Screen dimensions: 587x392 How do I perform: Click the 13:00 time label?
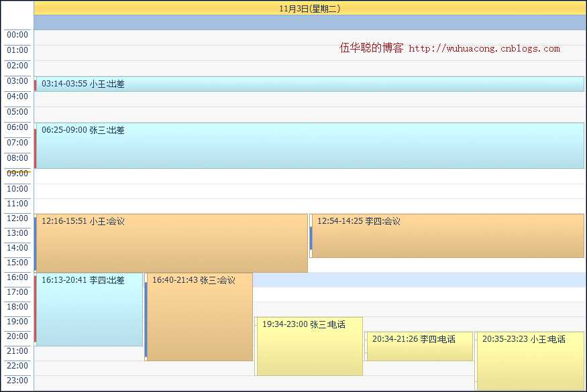pyautogui.click(x=17, y=233)
